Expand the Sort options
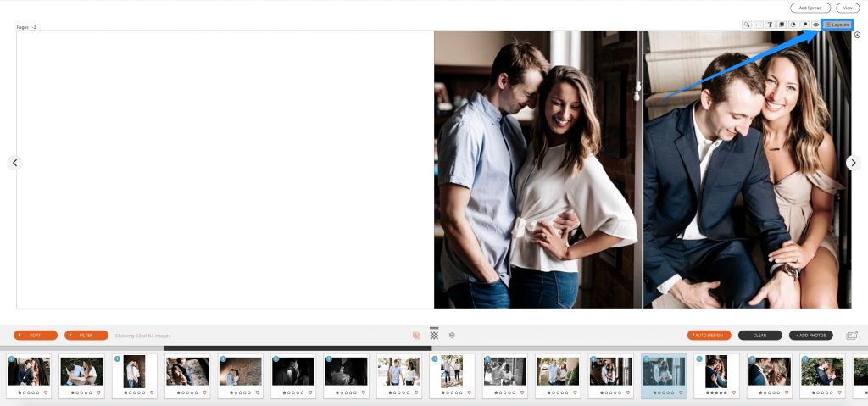Screen dimensions: 868x406 36,336
